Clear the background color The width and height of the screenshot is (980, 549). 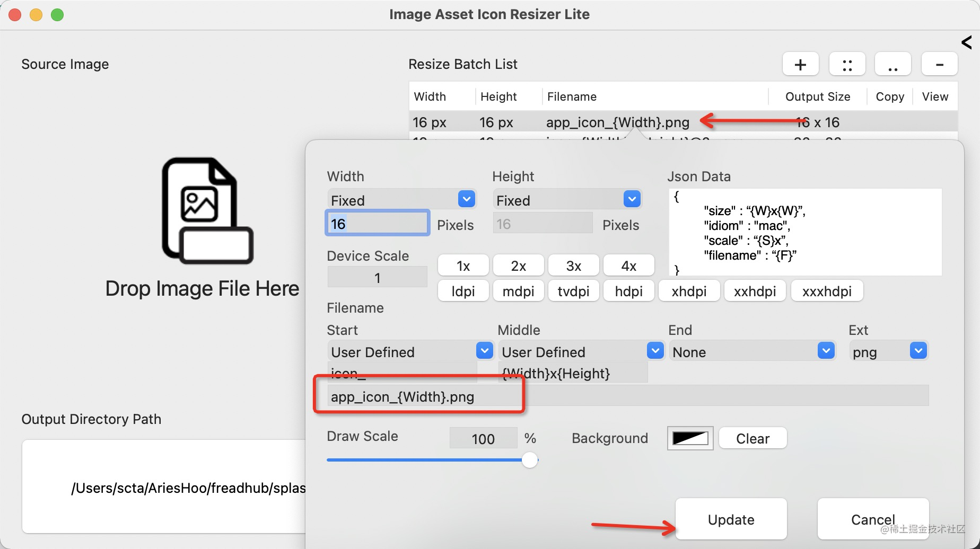click(x=752, y=438)
